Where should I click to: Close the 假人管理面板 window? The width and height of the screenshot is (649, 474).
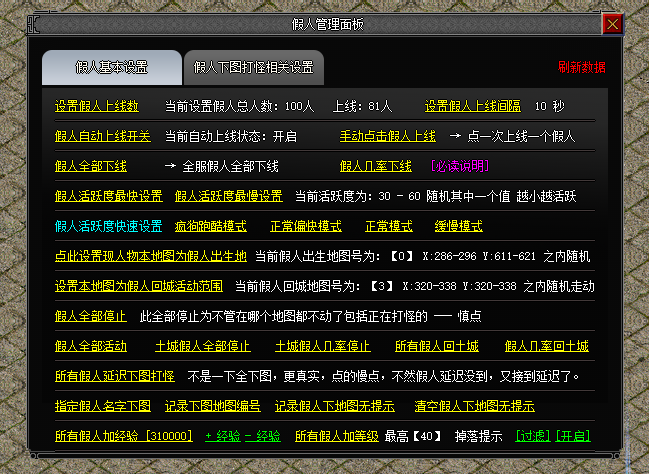tap(613, 24)
